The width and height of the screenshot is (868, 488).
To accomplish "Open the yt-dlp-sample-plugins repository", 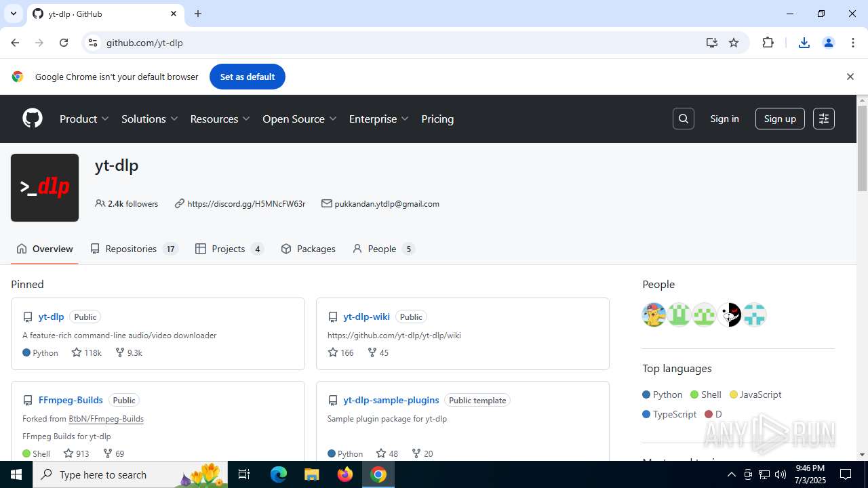I will click(391, 400).
